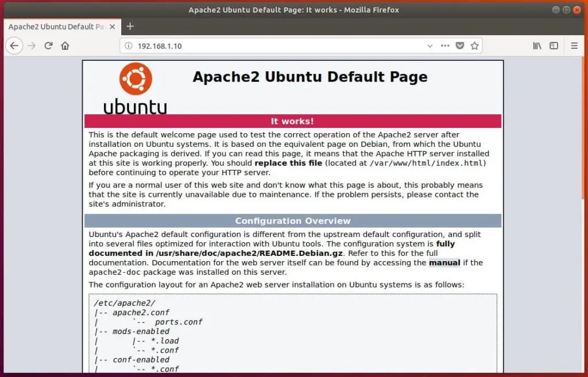Minimize the Firefox window
This screenshot has width=588, height=377.
coord(556,10)
